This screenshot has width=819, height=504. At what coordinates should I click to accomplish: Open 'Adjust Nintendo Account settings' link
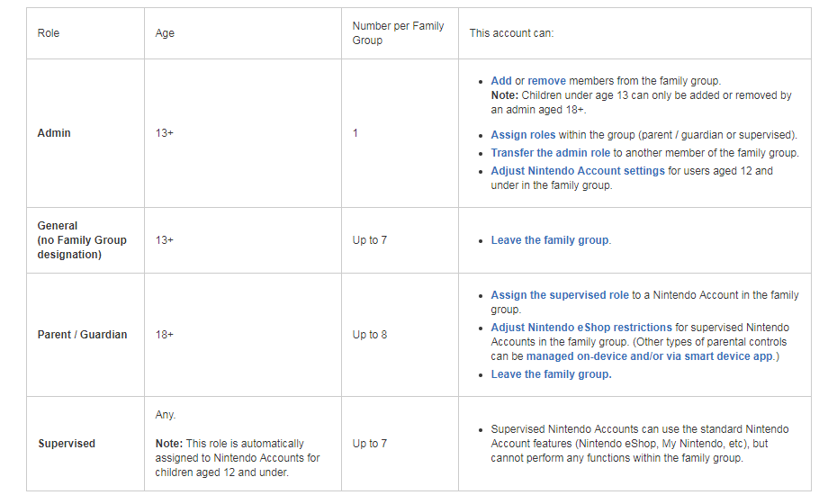click(x=578, y=171)
